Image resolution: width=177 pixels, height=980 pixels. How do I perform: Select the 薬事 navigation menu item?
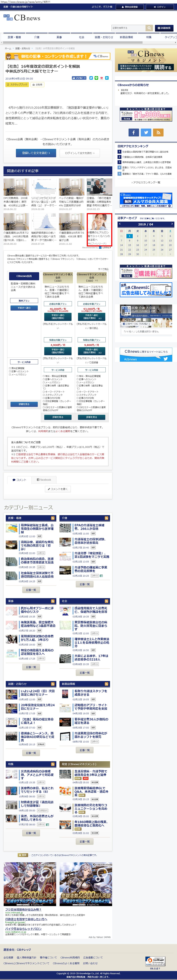(x=59, y=37)
